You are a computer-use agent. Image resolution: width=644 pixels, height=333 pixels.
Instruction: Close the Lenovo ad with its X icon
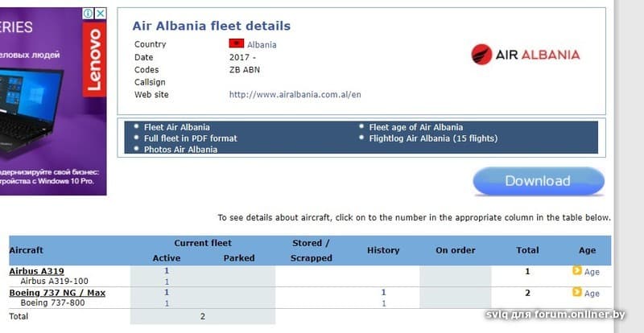coord(101,14)
